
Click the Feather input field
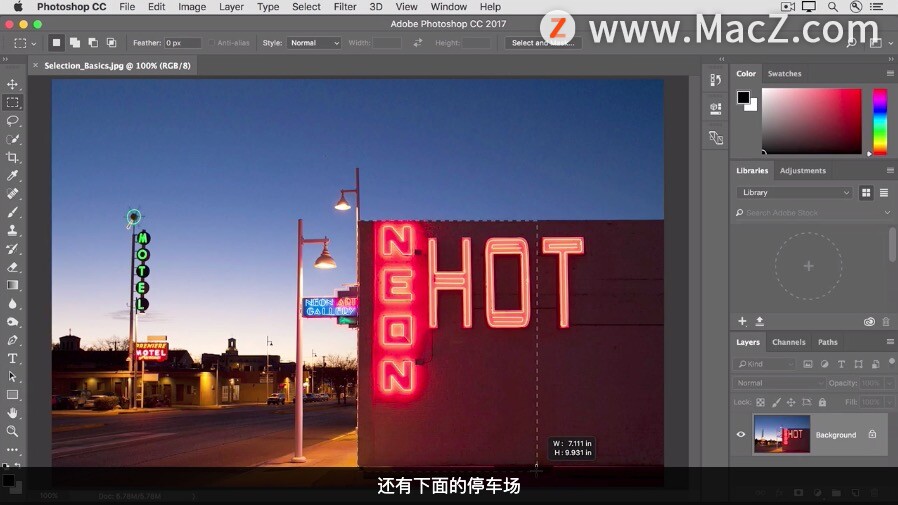click(x=183, y=43)
